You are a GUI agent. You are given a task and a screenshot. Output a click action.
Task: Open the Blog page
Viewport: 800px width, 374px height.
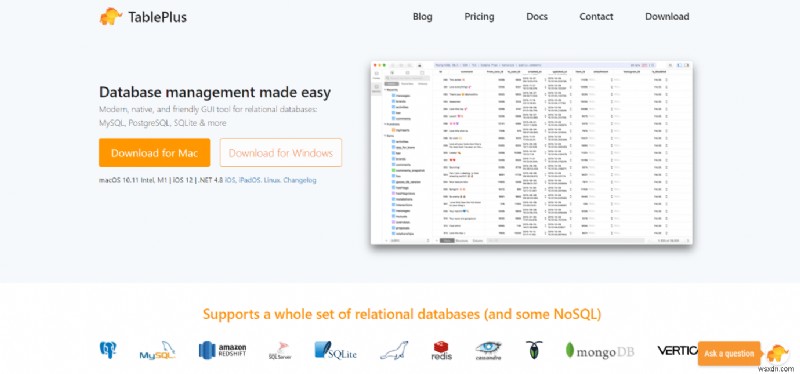pyautogui.click(x=422, y=17)
